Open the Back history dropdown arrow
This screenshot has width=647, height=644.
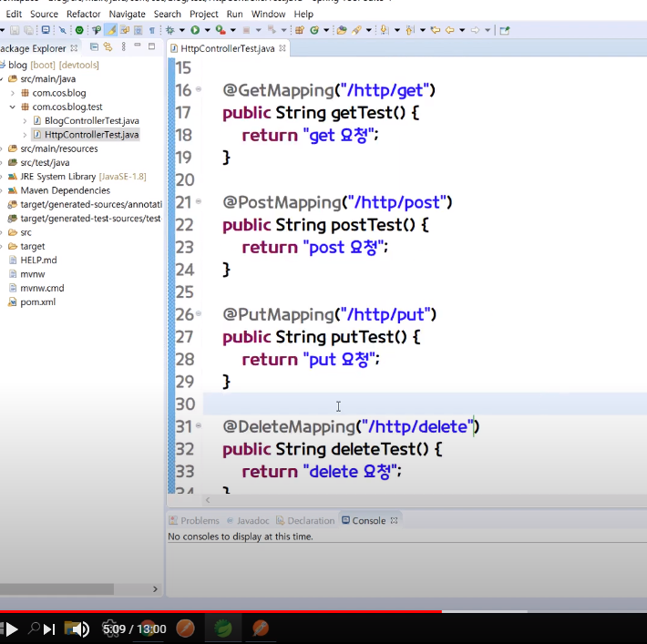462,30
